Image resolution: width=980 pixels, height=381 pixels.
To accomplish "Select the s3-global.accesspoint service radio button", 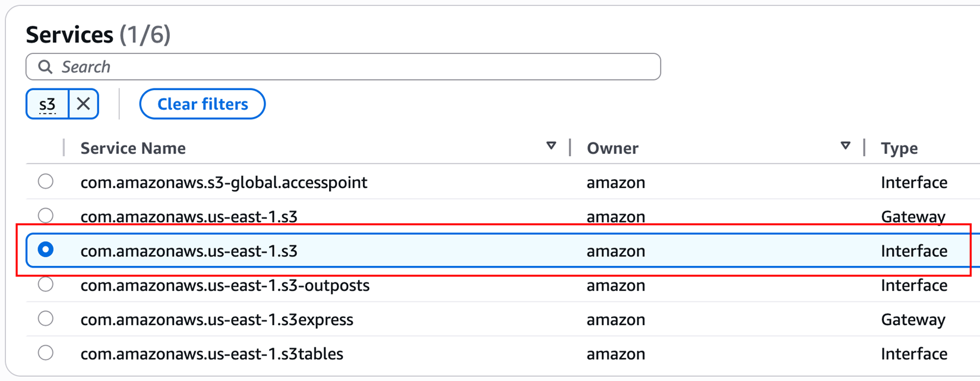I will (x=46, y=182).
